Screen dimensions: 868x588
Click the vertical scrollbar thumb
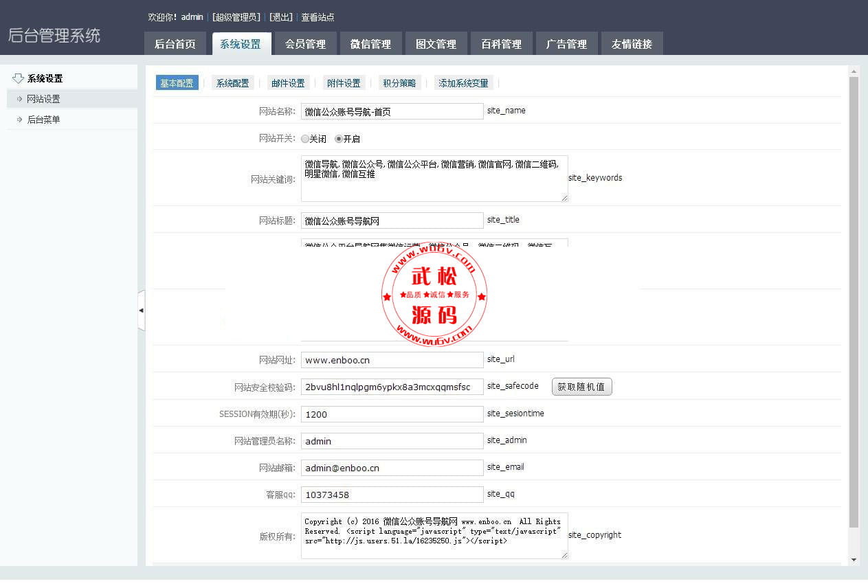854,302
